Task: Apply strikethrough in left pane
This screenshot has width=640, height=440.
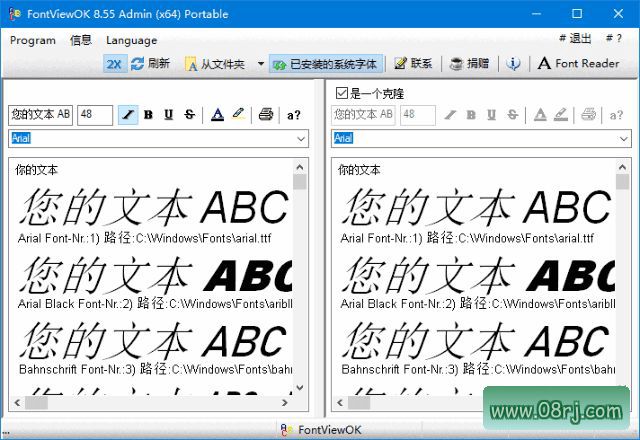Action: (189, 115)
